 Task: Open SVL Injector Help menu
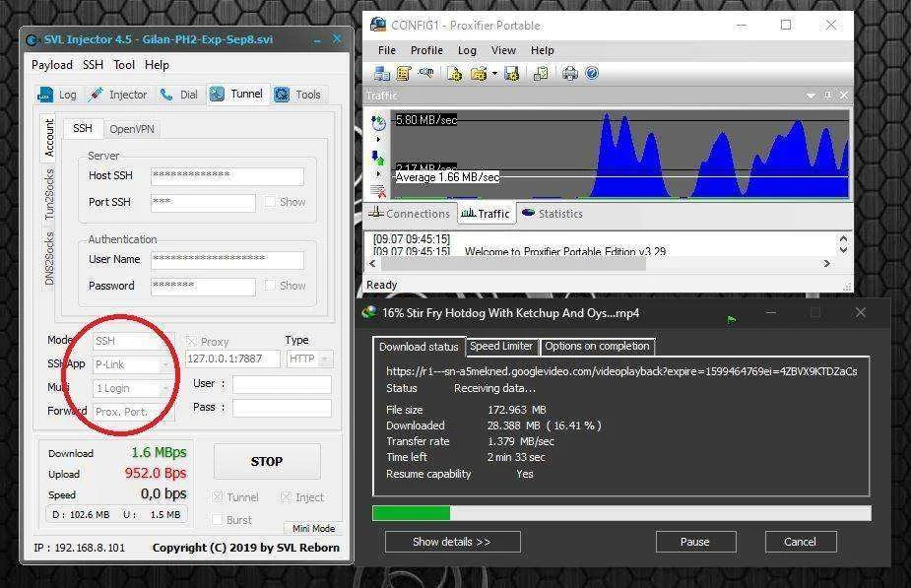tap(157, 65)
